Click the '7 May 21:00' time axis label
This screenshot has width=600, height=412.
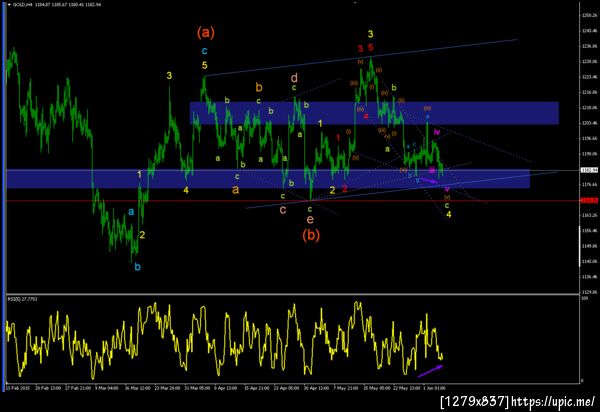click(346, 388)
